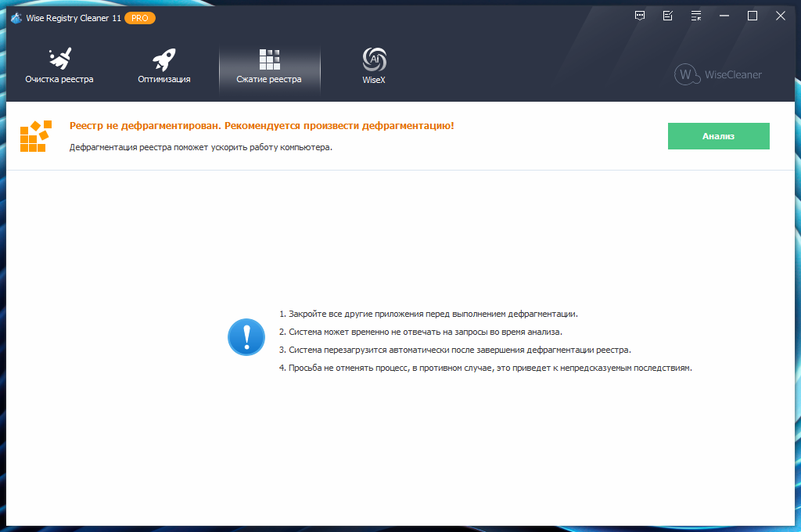Image resolution: width=801 pixels, height=532 pixels.
Task: Open the Очистка реестра tab
Action: point(59,66)
